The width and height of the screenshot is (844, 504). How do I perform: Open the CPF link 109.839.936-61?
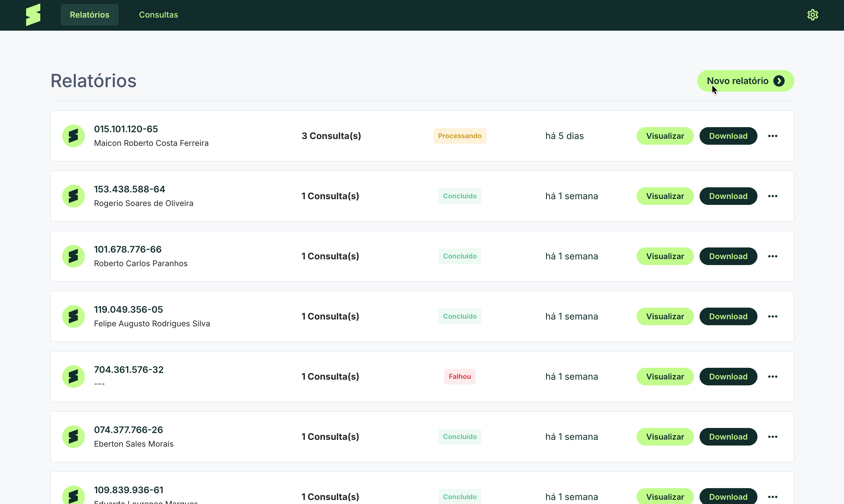point(128,490)
